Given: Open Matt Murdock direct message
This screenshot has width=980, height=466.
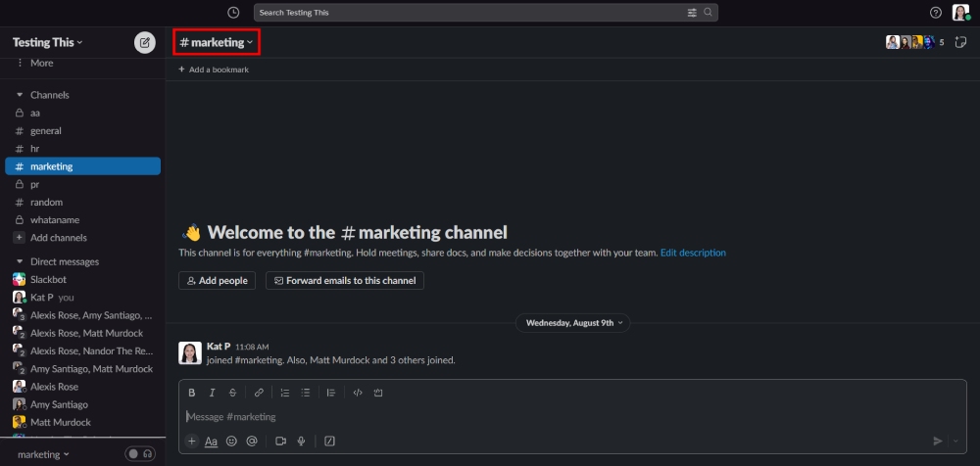Looking at the screenshot, I should (82, 422).
